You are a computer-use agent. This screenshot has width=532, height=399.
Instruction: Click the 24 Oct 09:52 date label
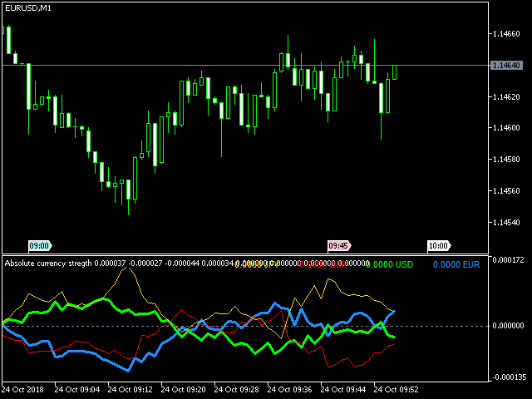pos(399,389)
